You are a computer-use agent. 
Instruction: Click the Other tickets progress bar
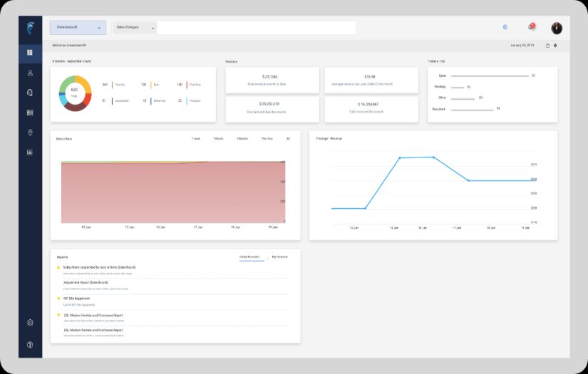(x=463, y=99)
